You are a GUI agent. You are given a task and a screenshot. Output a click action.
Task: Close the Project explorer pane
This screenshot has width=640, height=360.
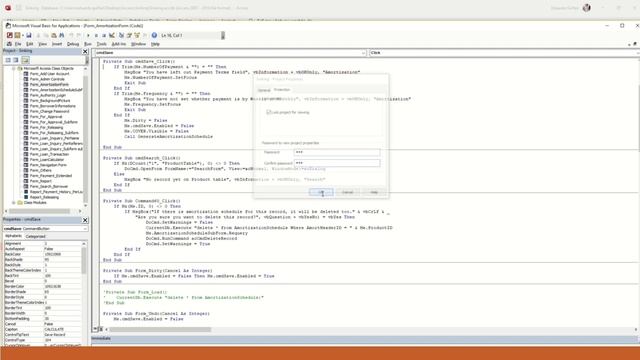click(85, 51)
